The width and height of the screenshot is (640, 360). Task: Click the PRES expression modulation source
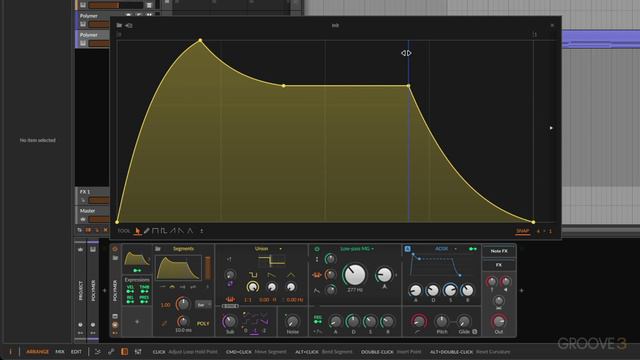(144, 300)
